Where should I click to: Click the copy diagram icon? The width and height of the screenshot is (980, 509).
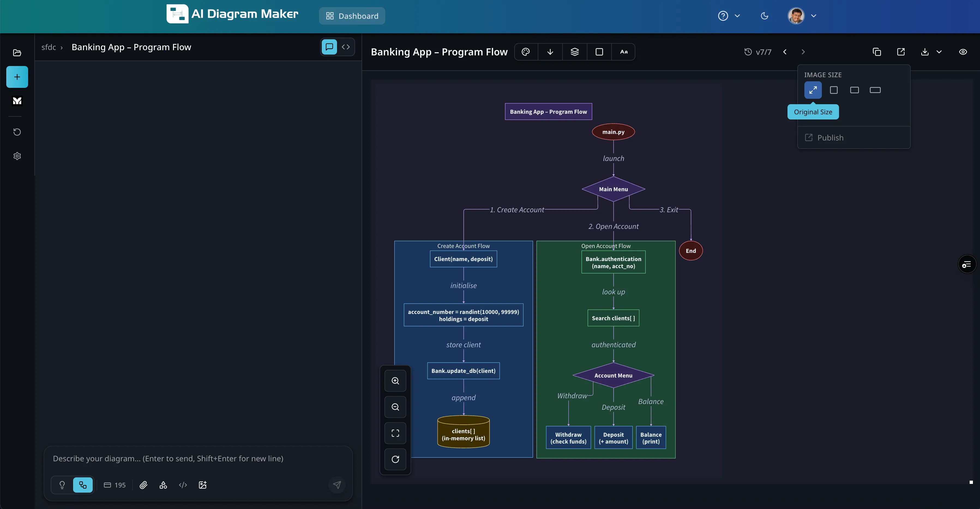click(x=877, y=51)
